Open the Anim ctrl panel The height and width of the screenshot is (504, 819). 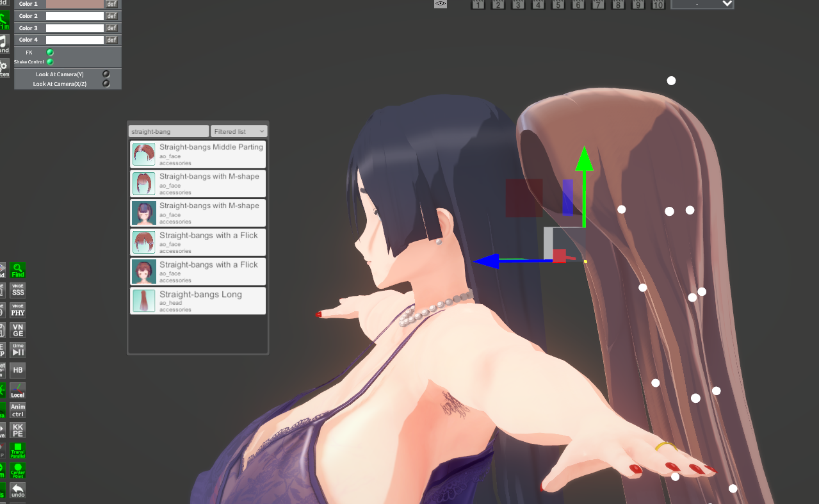(18, 410)
